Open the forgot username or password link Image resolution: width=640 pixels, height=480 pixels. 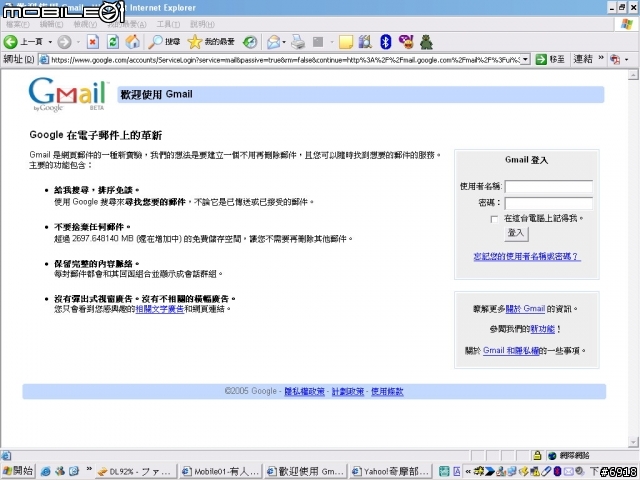click(x=527, y=256)
